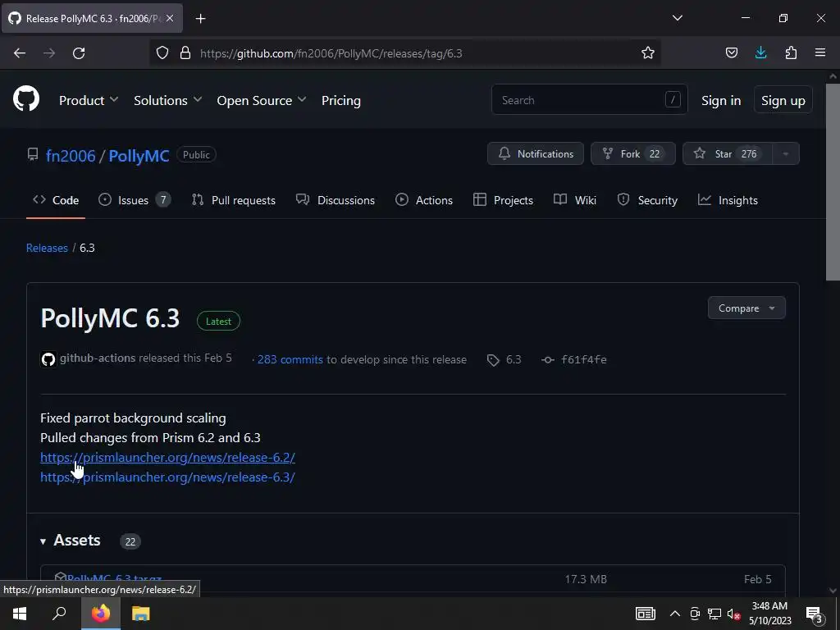Switch to the Wiki tab
840x630 pixels.
point(575,200)
